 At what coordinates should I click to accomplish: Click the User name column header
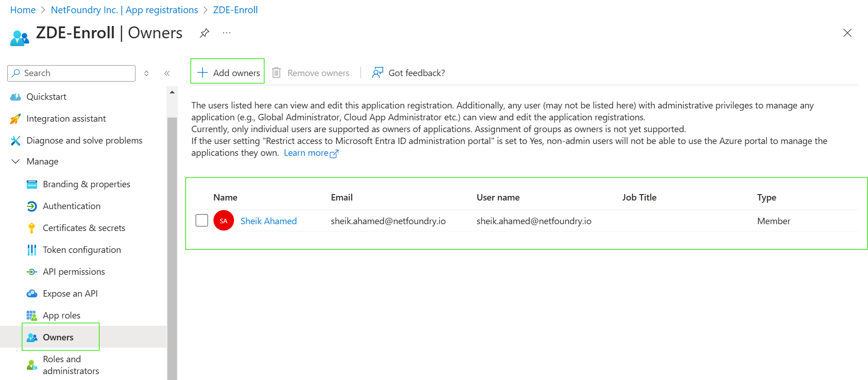498,197
